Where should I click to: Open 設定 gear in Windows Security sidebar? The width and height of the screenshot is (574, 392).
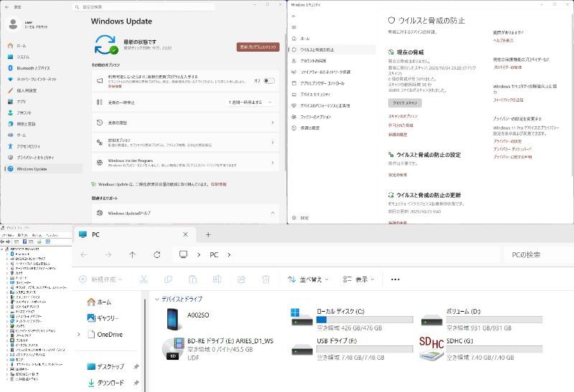click(x=300, y=218)
